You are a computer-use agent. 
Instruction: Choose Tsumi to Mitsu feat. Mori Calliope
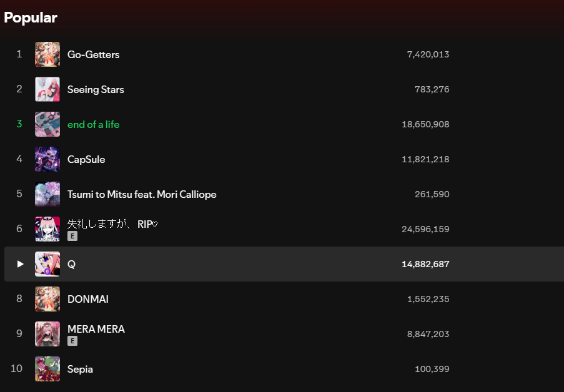pos(142,194)
